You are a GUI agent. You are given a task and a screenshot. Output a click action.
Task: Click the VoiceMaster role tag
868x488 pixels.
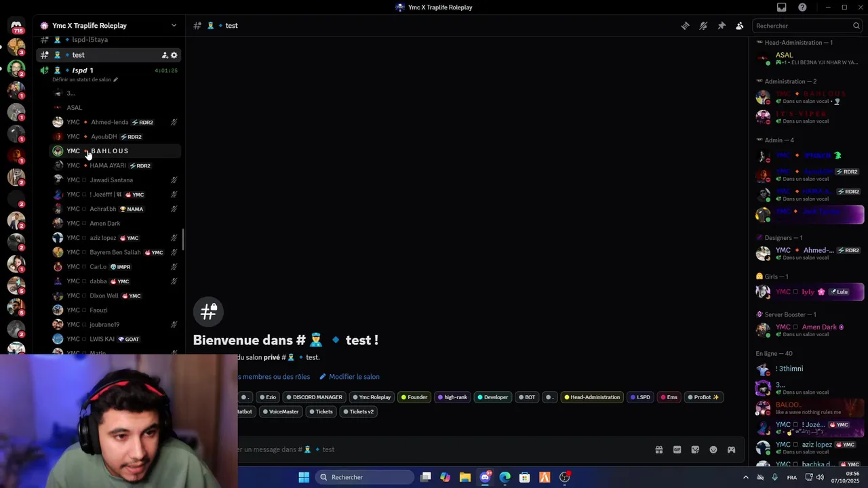[x=280, y=411]
